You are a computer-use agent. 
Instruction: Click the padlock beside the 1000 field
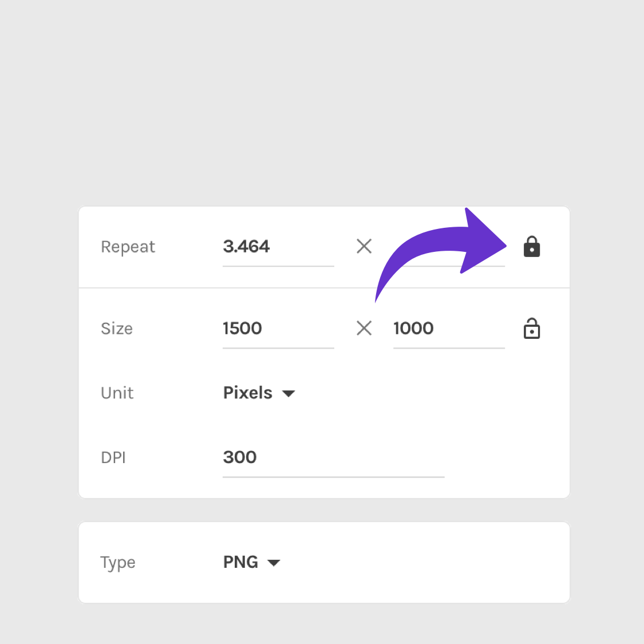point(532,328)
